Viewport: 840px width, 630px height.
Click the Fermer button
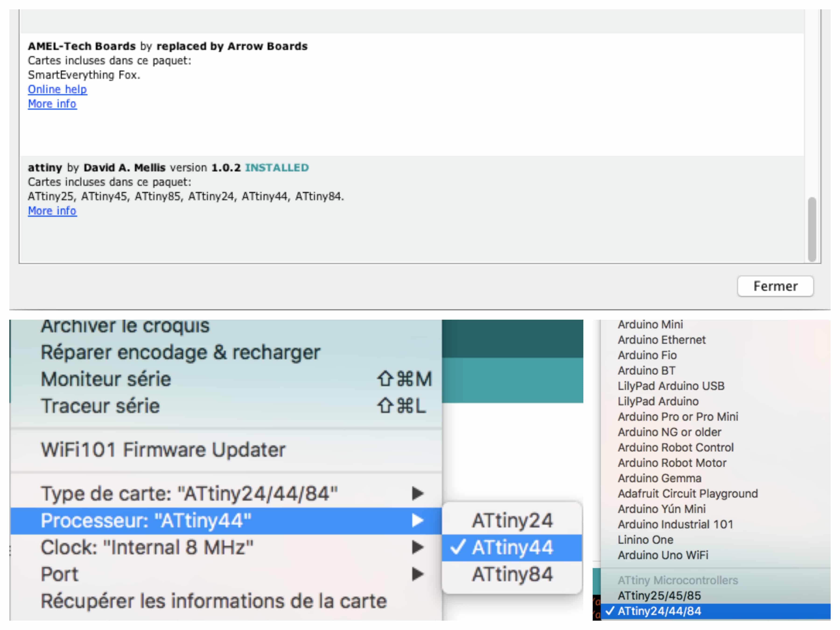(775, 286)
